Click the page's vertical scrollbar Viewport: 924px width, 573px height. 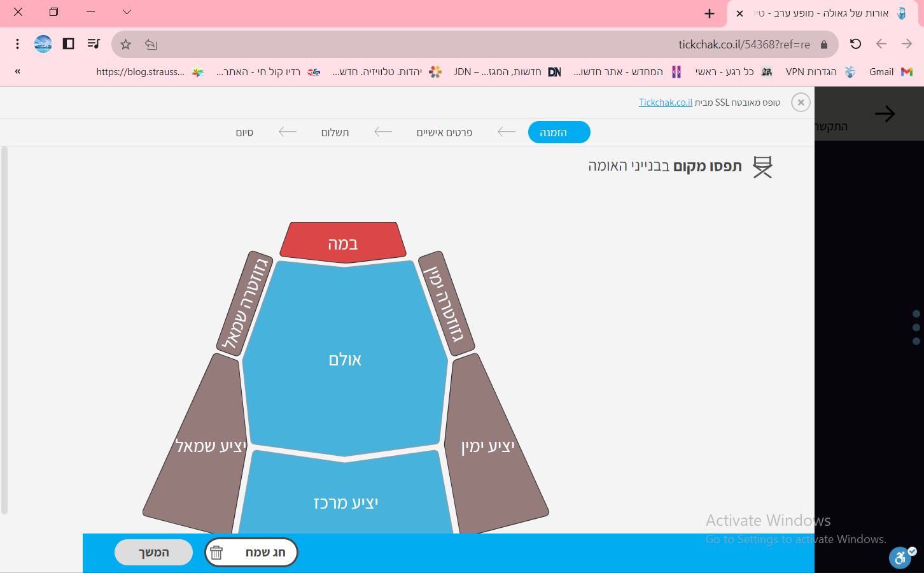tap(4, 330)
